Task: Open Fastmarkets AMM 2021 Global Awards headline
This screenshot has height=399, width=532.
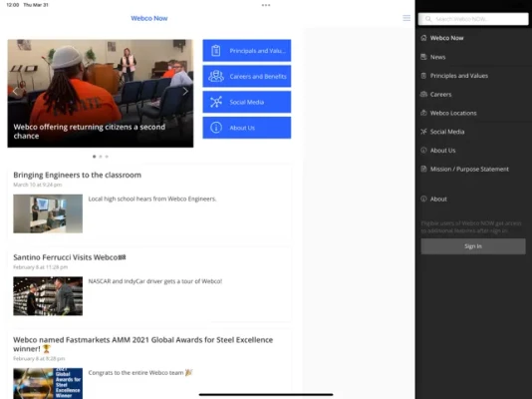Action: click(x=142, y=344)
